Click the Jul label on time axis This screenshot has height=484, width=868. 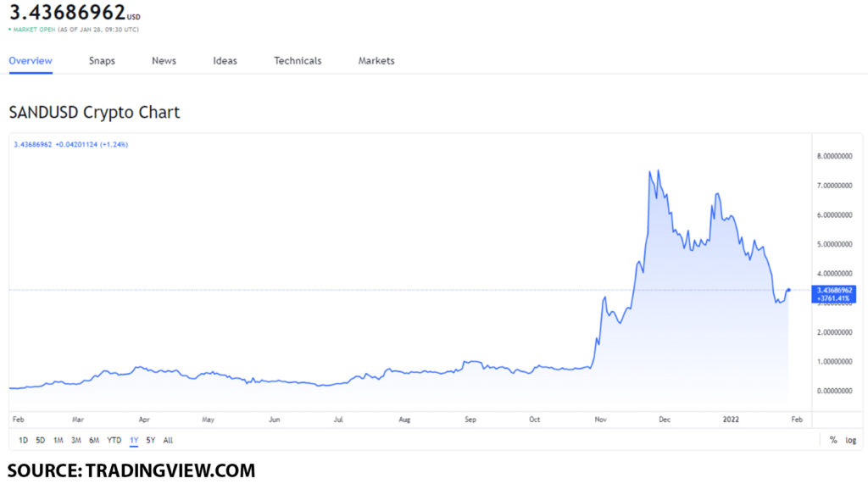(x=338, y=420)
